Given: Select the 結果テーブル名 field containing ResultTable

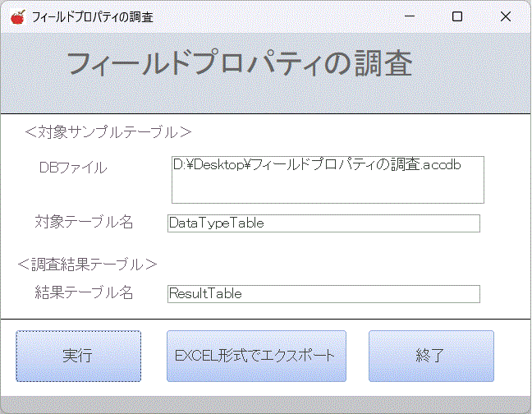Looking at the screenshot, I should pyautogui.click(x=323, y=294).
